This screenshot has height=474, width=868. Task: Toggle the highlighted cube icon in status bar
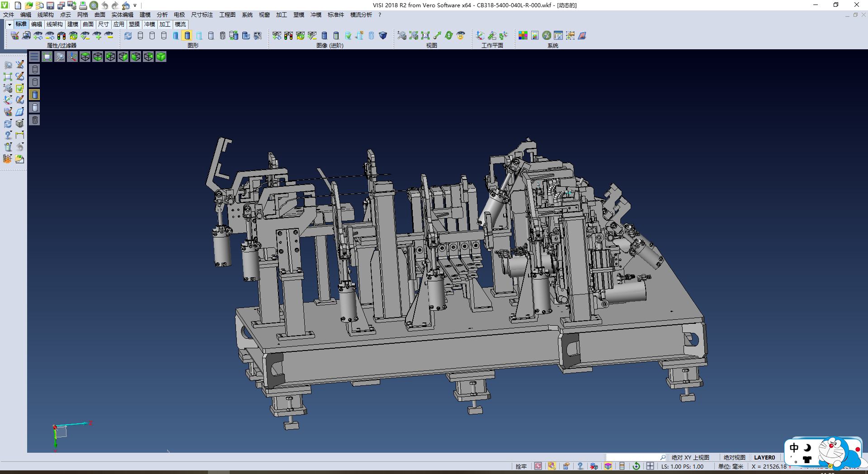tap(608, 466)
